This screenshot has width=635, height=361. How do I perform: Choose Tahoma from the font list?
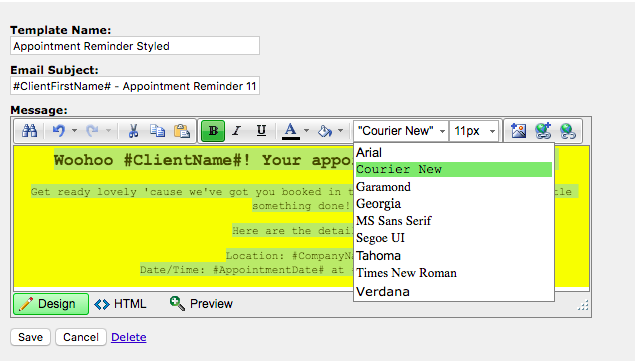pos(454,256)
